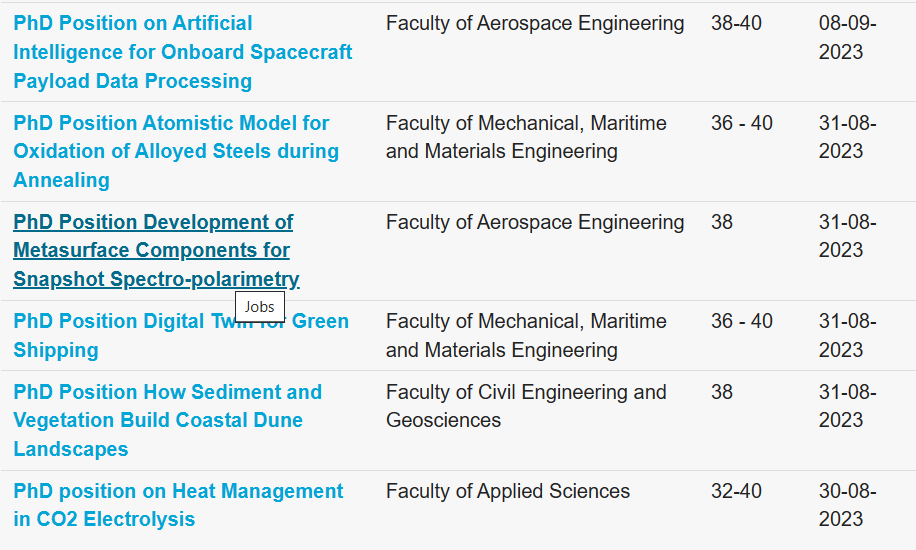Open PhD Position on Artificial Intelligence Spacecraft link
Image resolution: width=916 pixels, height=550 pixels.
(182, 52)
